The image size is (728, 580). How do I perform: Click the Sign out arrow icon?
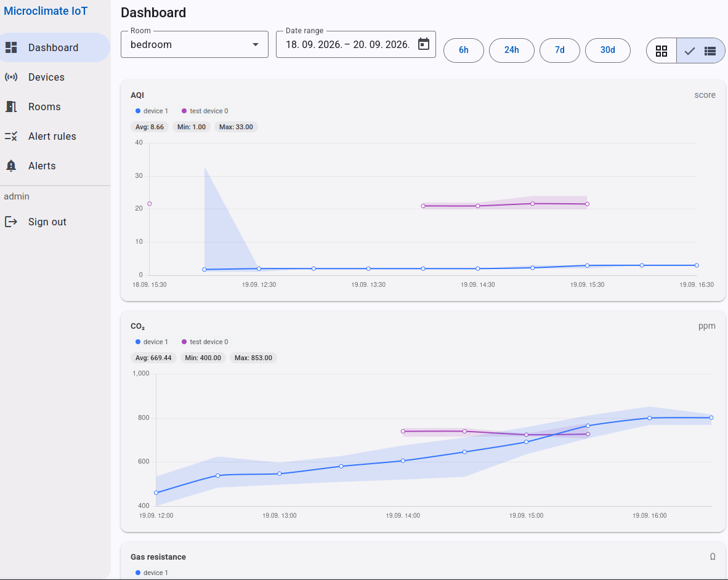point(11,222)
